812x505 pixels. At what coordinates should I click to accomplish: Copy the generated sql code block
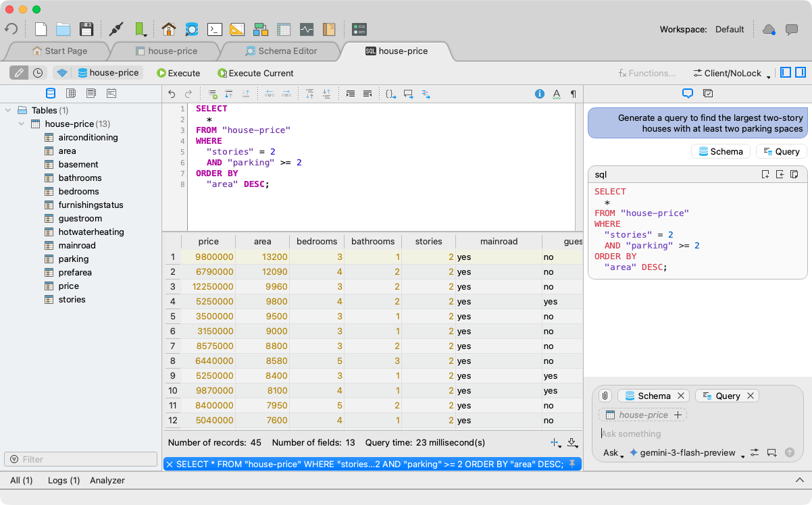click(x=794, y=174)
